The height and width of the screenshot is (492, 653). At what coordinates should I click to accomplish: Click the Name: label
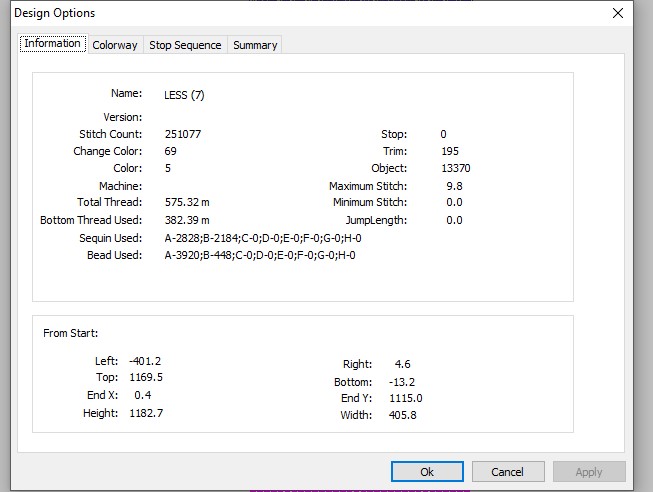(127, 93)
